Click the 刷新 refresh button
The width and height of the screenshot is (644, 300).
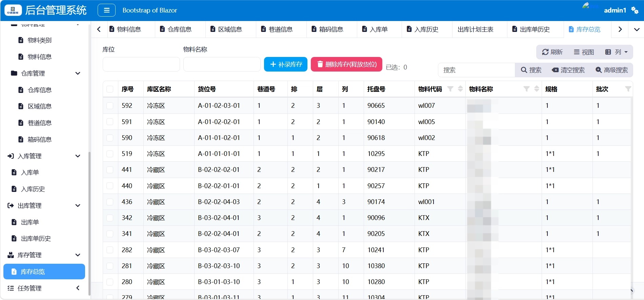552,52
